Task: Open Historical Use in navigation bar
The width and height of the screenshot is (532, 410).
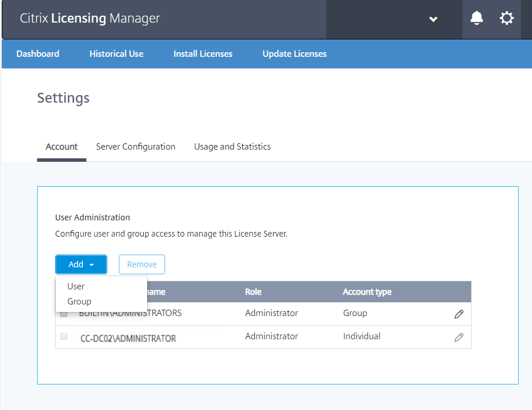Action: (116, 54)
